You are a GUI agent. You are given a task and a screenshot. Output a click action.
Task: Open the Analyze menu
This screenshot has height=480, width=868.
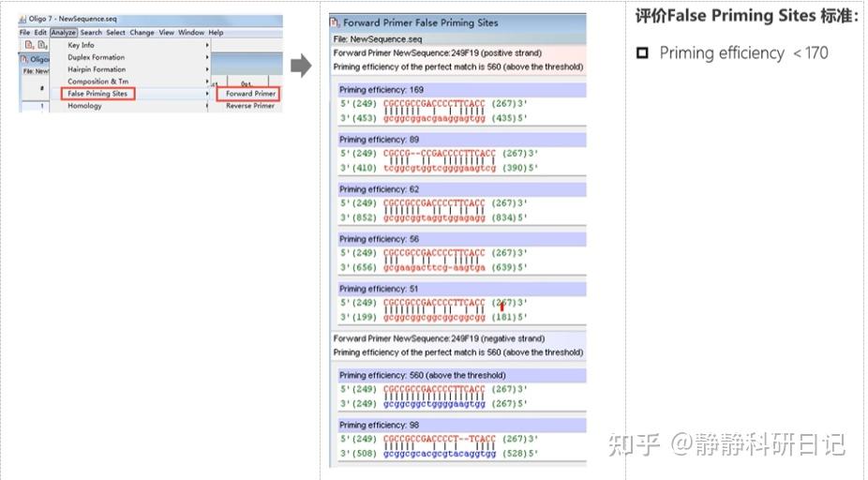64,33
